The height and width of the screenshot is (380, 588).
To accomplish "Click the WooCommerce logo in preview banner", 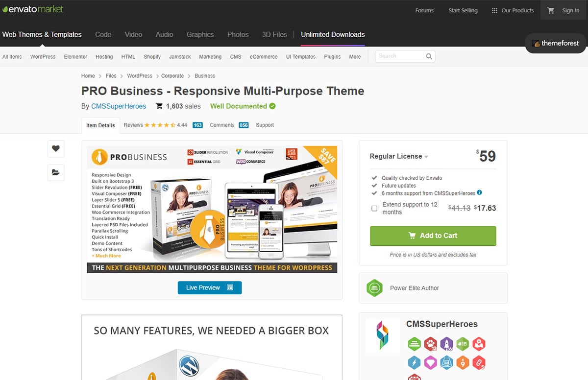I will [251, 162].
